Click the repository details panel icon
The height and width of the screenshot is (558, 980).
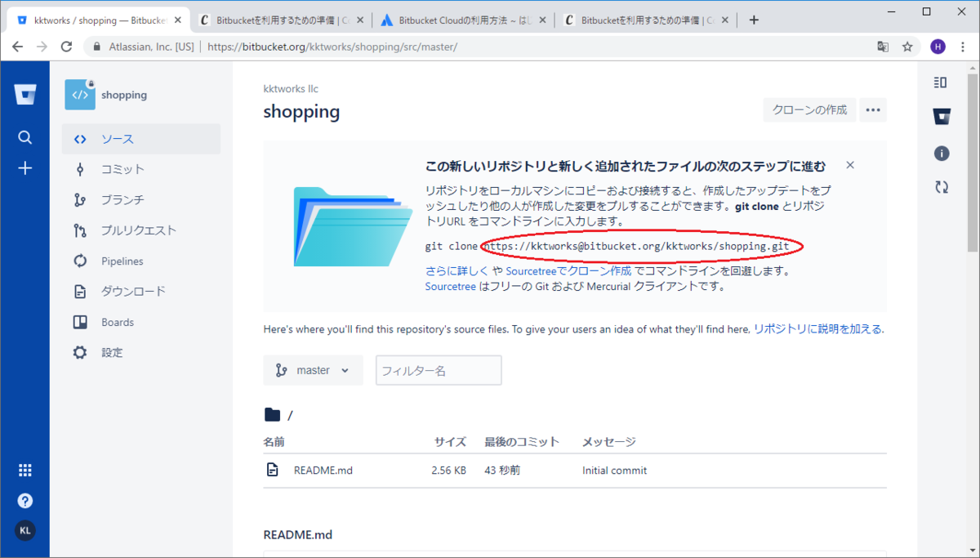tap(941, 82)
